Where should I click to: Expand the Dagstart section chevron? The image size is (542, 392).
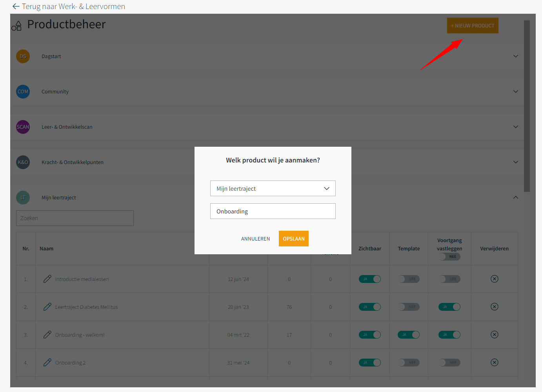coord(515,56)
